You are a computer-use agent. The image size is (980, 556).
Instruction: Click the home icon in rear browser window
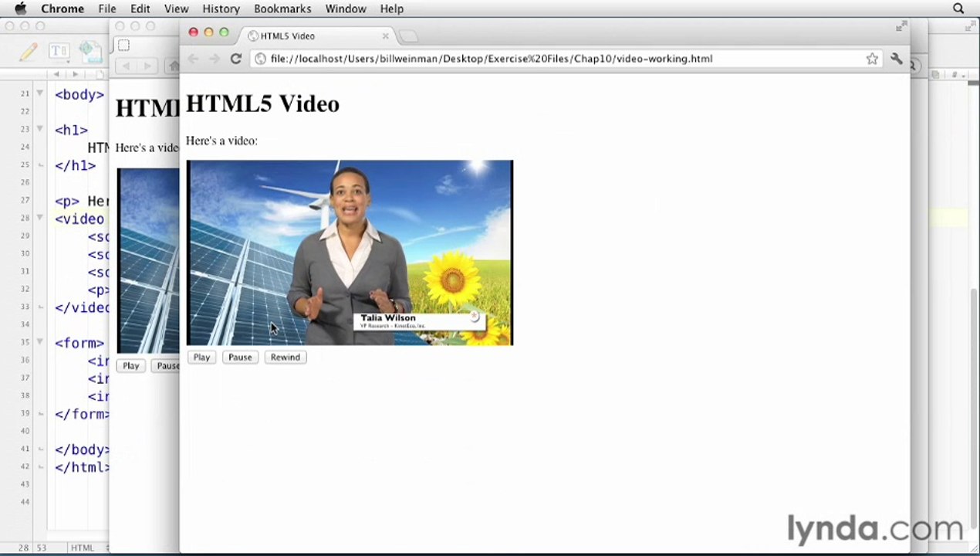coord(174,66)
